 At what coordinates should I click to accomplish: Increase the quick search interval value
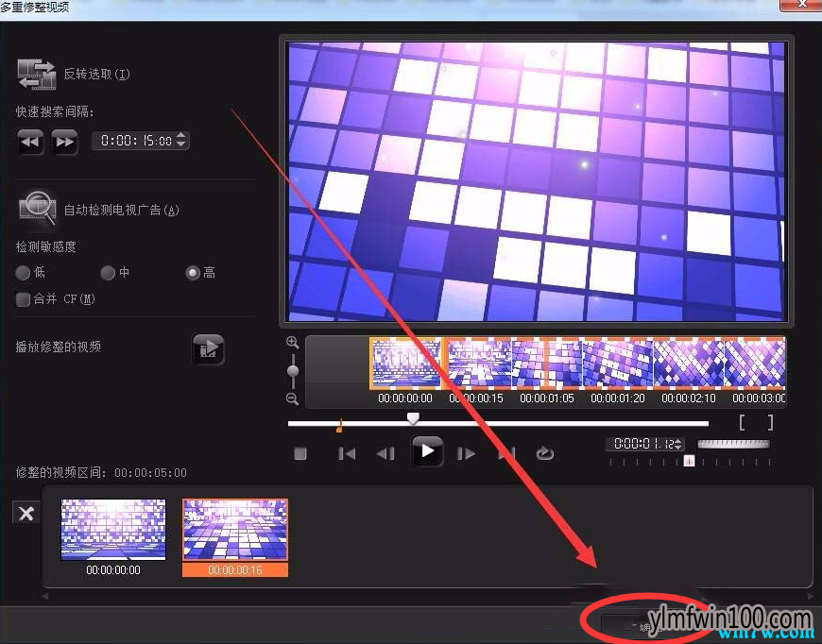click(181, 136)
